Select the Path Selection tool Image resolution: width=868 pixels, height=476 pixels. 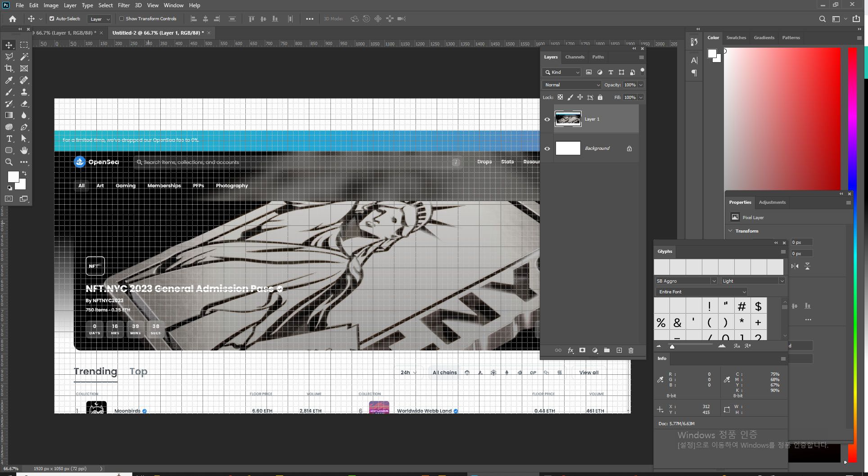coord(24,139)
